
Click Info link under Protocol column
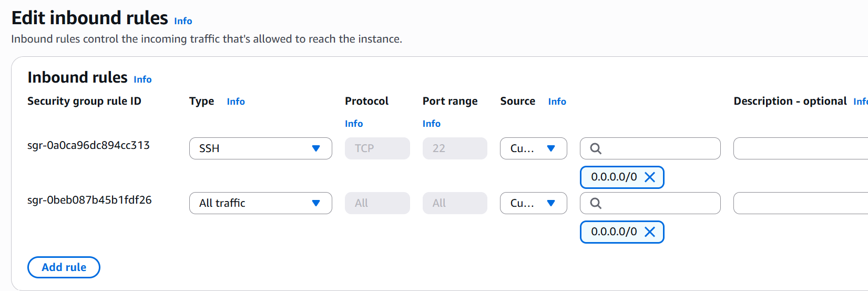[x=354, y=124]
